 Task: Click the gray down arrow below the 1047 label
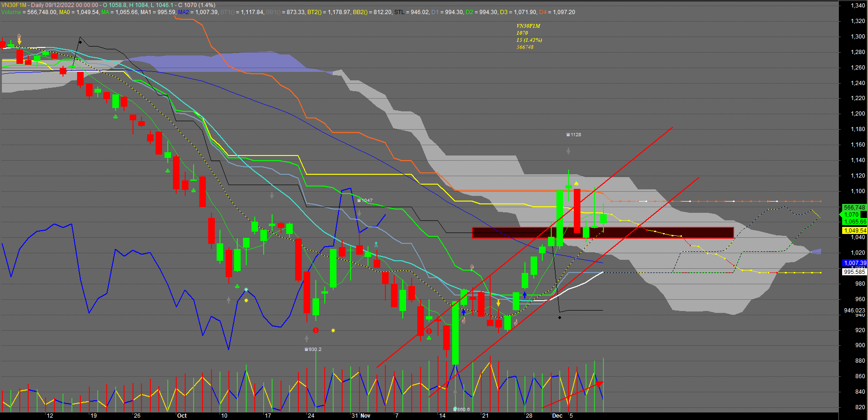[x=359, y=214]
